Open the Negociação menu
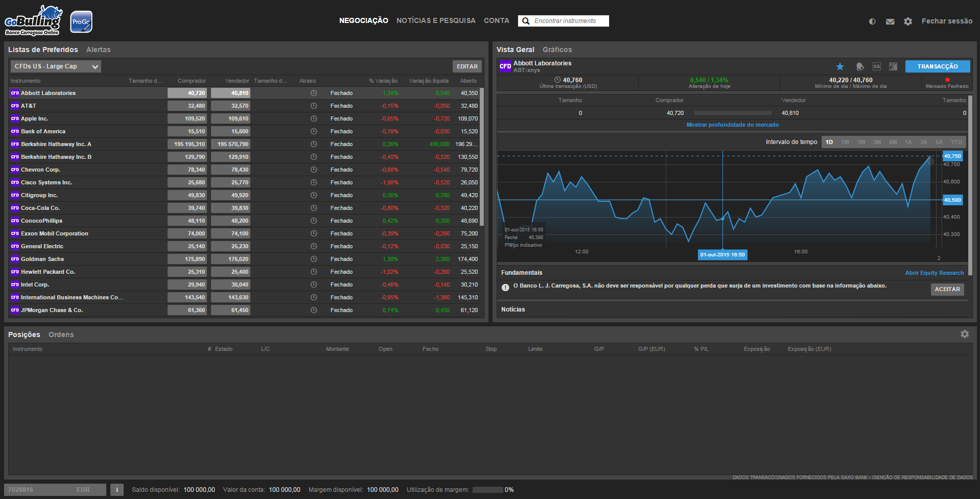This screenshot has height=499, width=980. pos(364,21)
